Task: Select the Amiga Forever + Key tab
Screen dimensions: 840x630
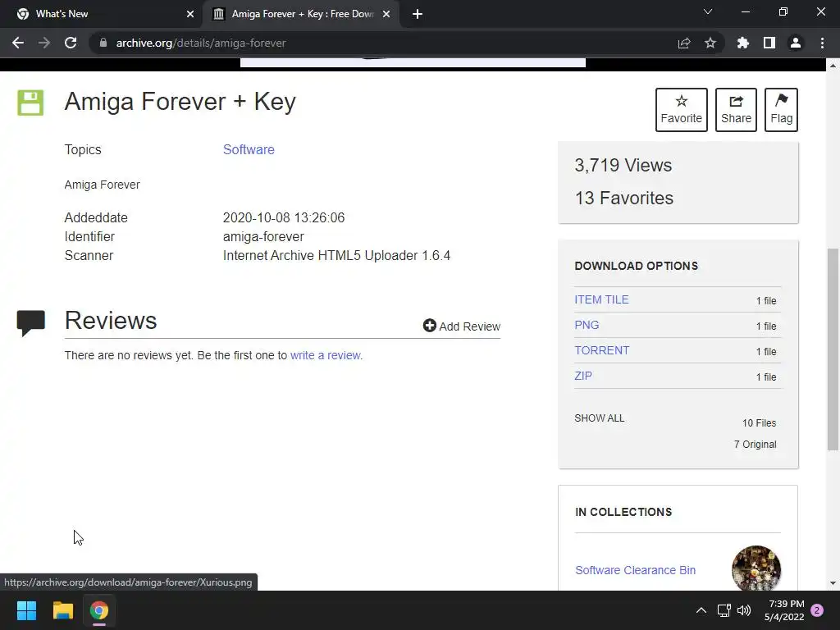Action: (301, 14)
